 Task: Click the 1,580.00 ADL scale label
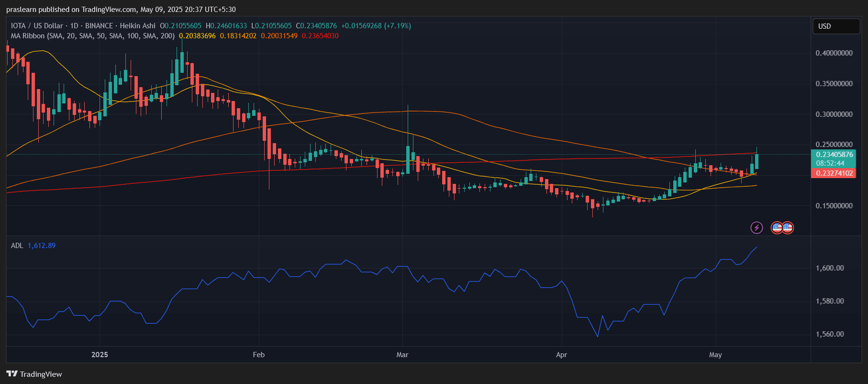tap(830, 301)
